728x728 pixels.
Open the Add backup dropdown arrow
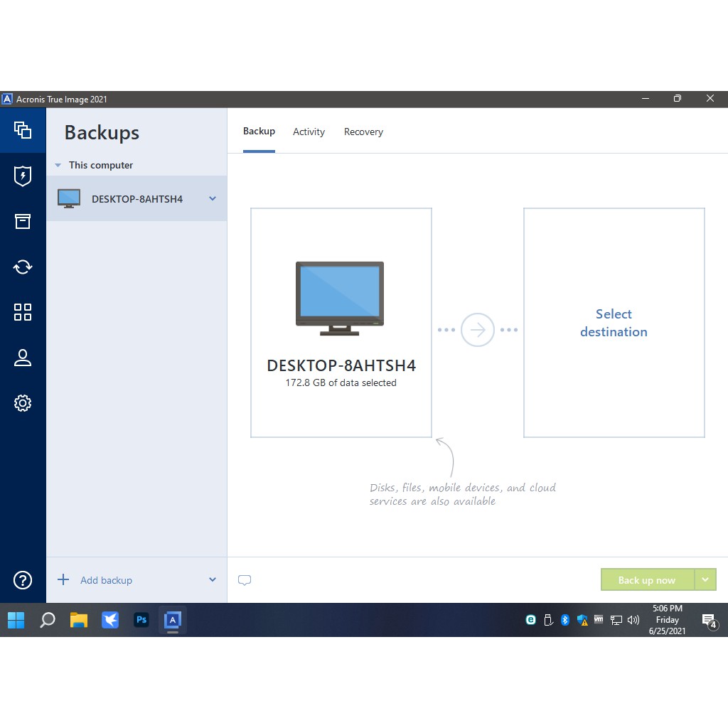pyautogui.click(x=212, y=580)
